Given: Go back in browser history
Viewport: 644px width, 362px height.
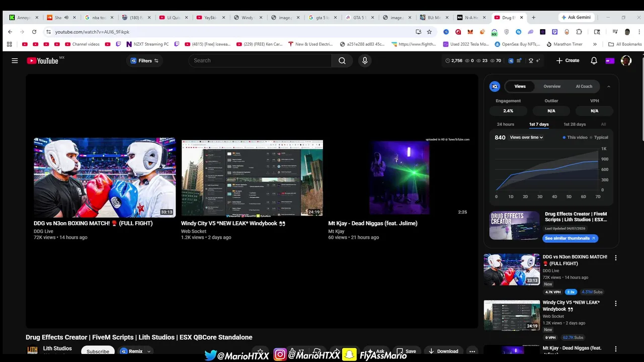Looking at the screenshot, I should coord(10,32).
